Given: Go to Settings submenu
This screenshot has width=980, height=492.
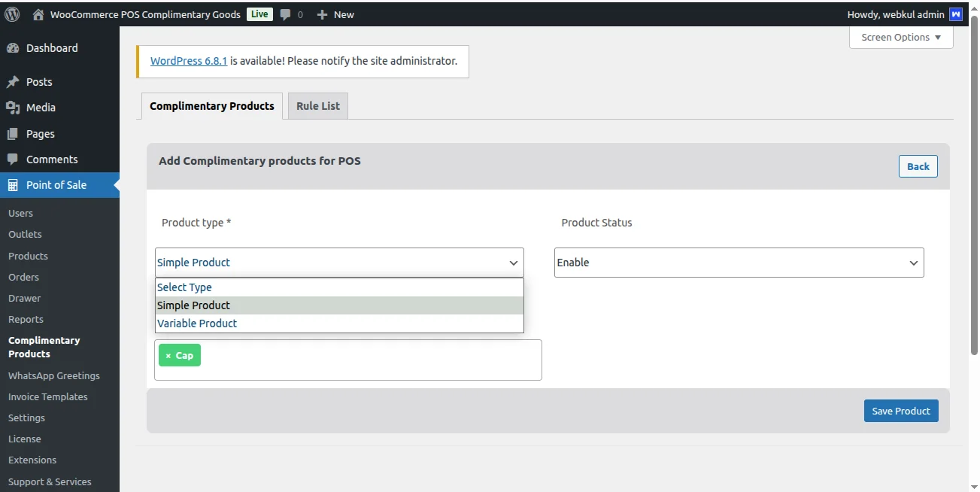Looking at the screenshot, I should (x=26, y=418).
